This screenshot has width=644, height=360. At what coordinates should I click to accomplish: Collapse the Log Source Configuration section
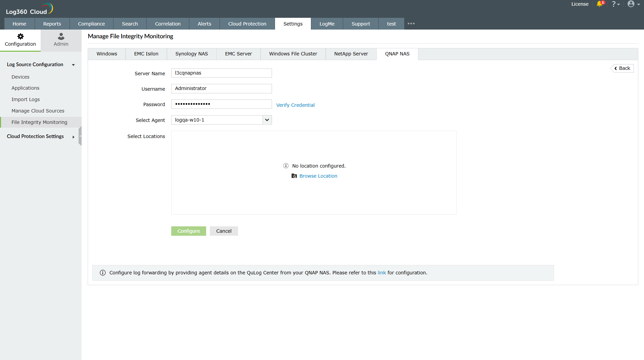[73, 65]
